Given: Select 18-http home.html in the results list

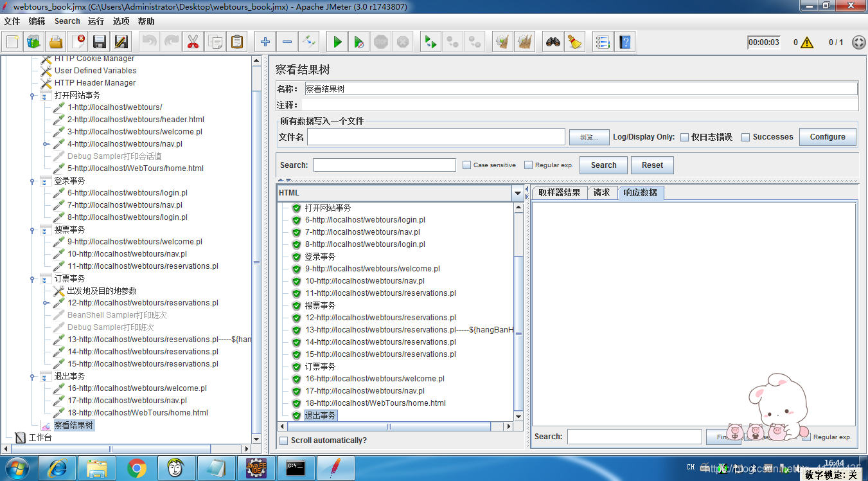Looking at the screenshot, I should pos(375,403).
